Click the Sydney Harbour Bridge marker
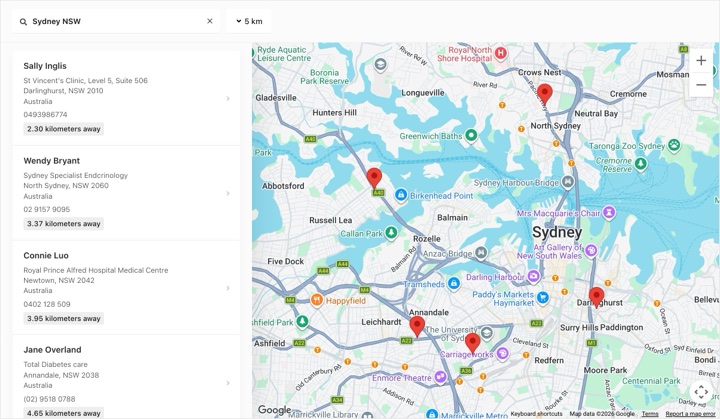The image size is (720, 419). coord(568,182)
